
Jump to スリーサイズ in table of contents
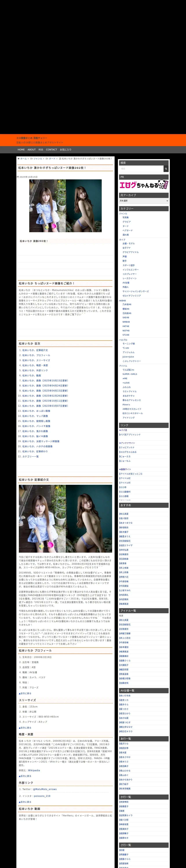tap(36, 360)
